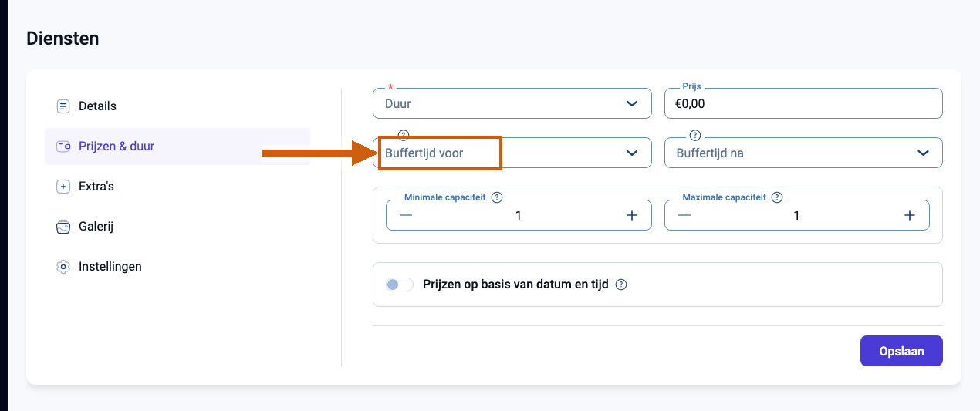Click the Opslaan button

pos(901,351)
